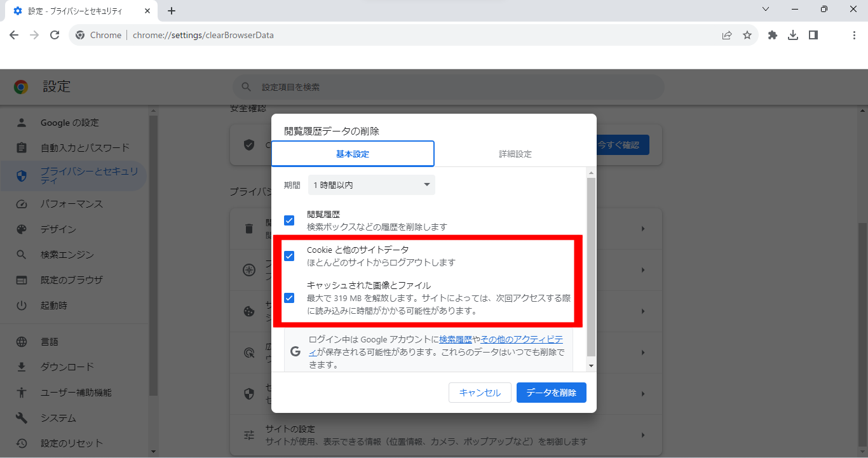868x458 pixels.
Task: Open Chrome's three-dot menu
Action: (x=853, y=35)
